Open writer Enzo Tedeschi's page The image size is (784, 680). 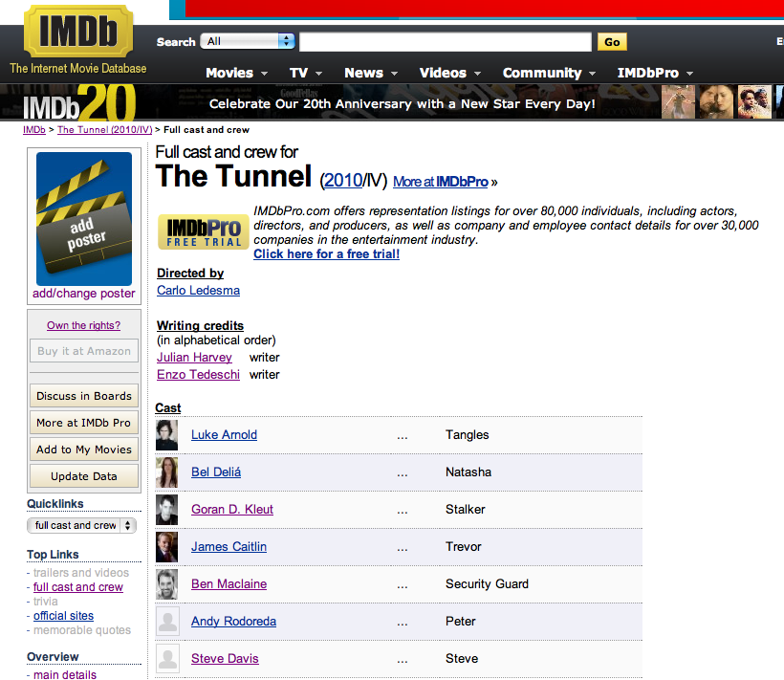point(199,375)
